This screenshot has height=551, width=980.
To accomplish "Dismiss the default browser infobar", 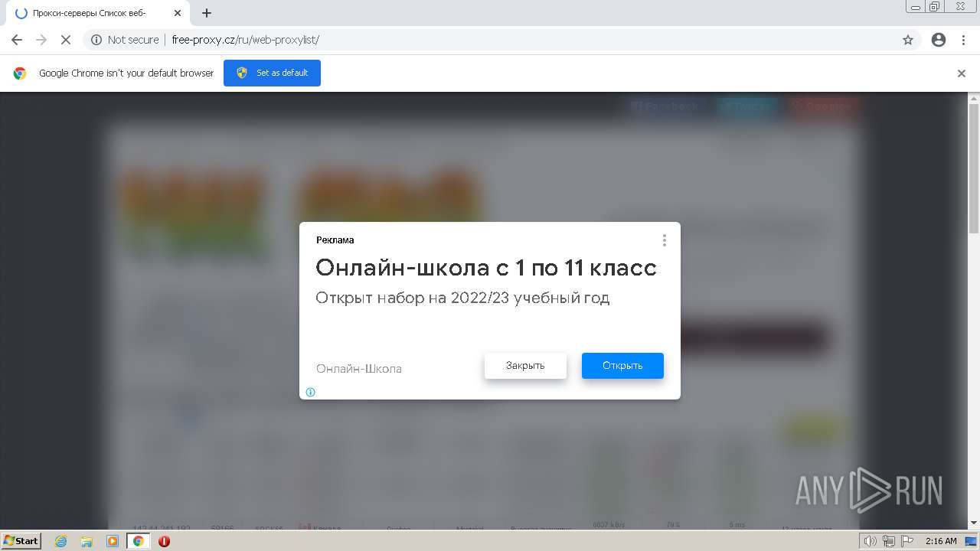I will [x=962, y=73].
